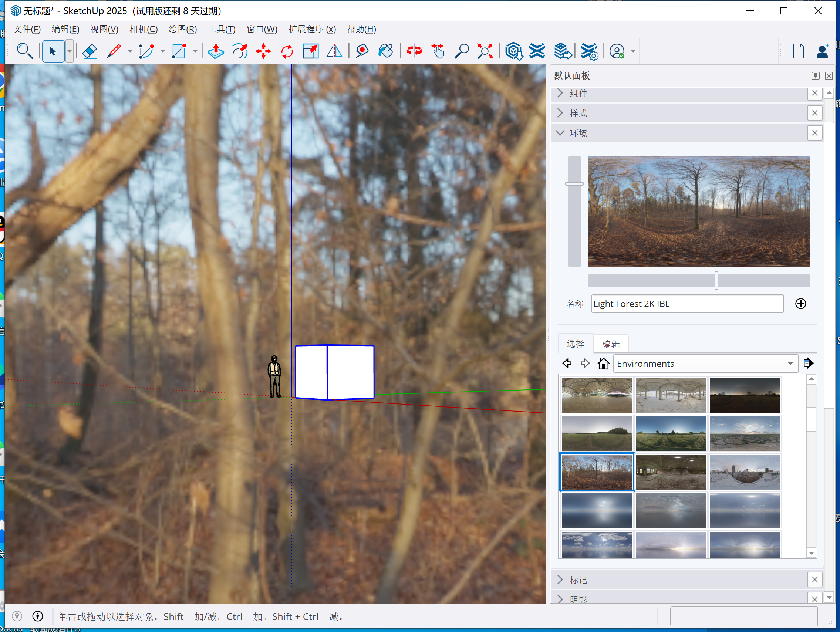Switch to the 编辑 tab
This screenshot has width=840, height=632.
point(610,344)
